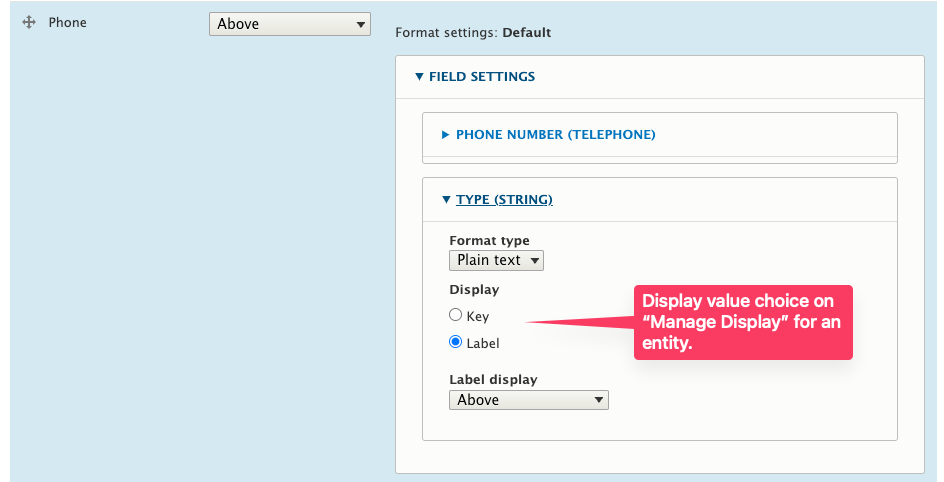944x482 pixels.
Task: Collapse the FIELD SETTINGS section
Action: [x=482, y=77]
